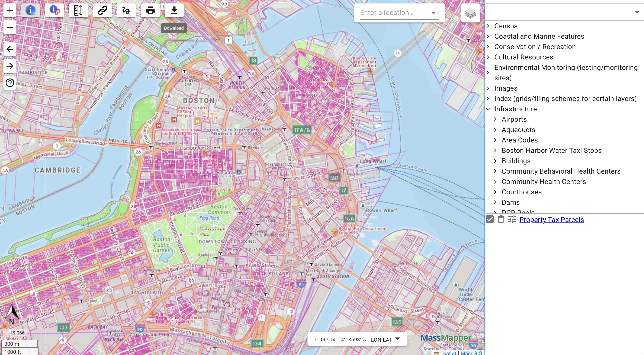The height and width of the screenshot is (355, 644).
Task: Expand the Area Codes subfolder
Action: point(495,140)
